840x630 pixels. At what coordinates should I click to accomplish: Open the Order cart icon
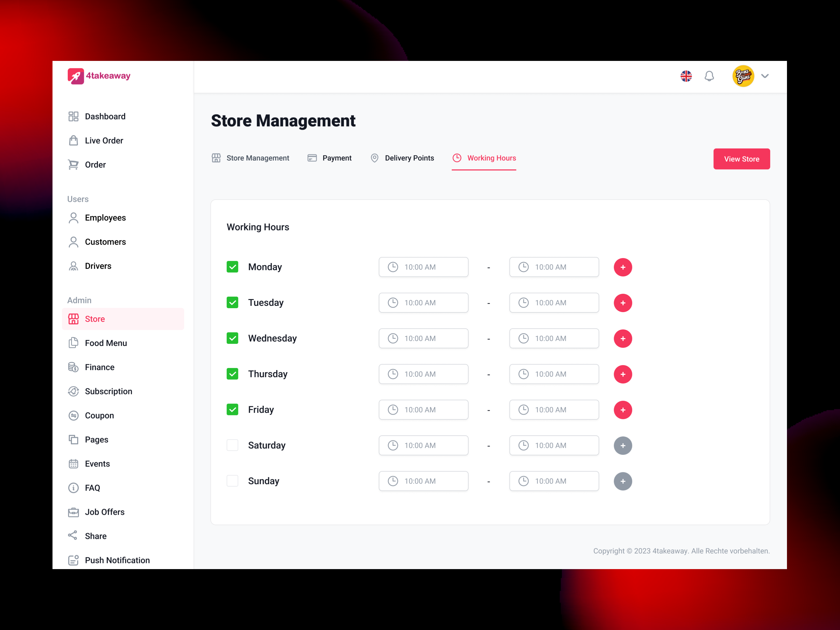(74, 164)
